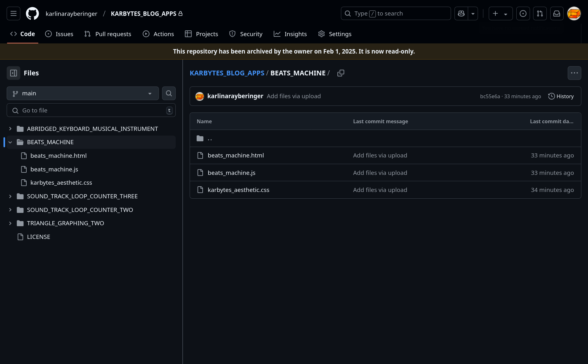The width and height of the screenshot is (588, 364).
Task: Collapse the Files side panel
Action: coord(13,73)
